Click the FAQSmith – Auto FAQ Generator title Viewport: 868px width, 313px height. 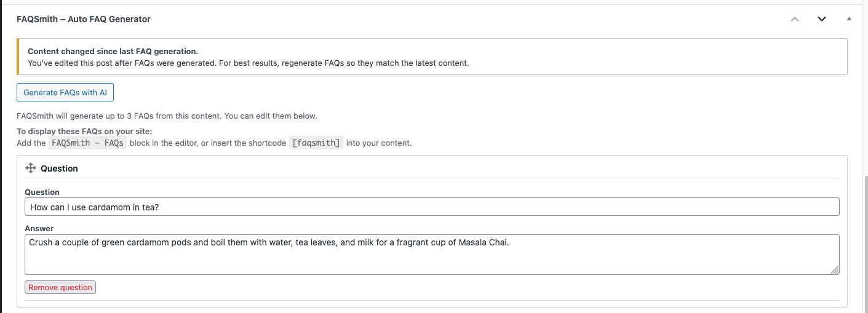pyautogui.click(x=84, y=19)
